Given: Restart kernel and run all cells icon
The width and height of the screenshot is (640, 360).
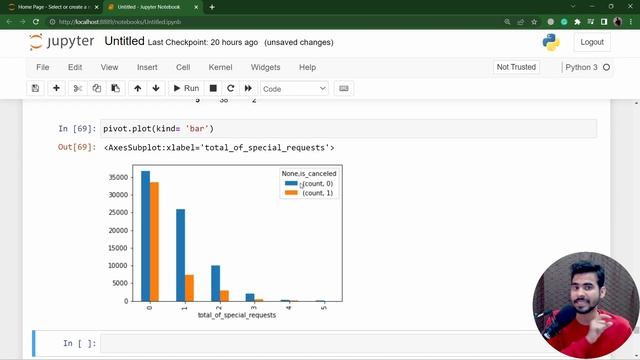Looking at the screenshot, I should point(248,88).
